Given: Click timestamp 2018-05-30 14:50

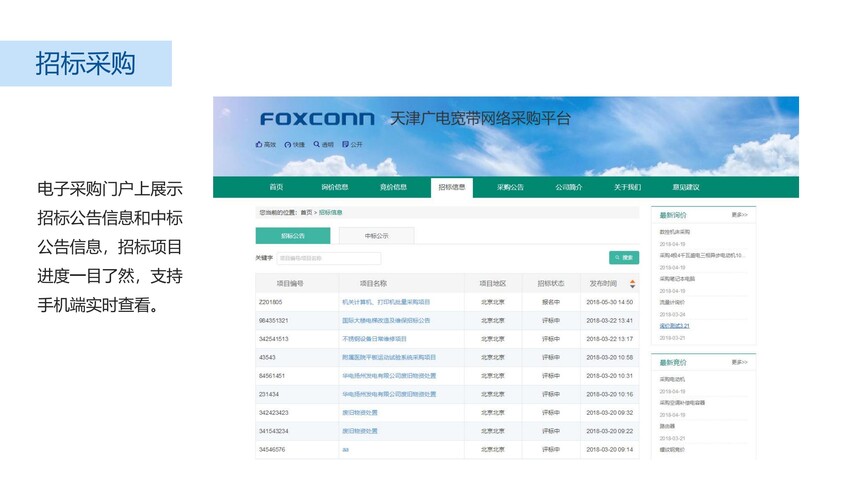Looking at the screenshot, I should pyautogui.click(x=609, y=302).
